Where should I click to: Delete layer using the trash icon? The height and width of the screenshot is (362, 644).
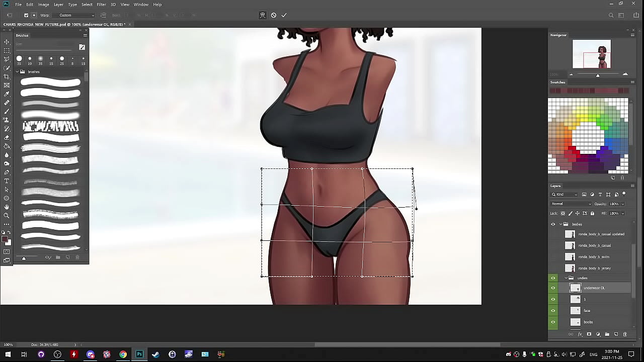625,334
